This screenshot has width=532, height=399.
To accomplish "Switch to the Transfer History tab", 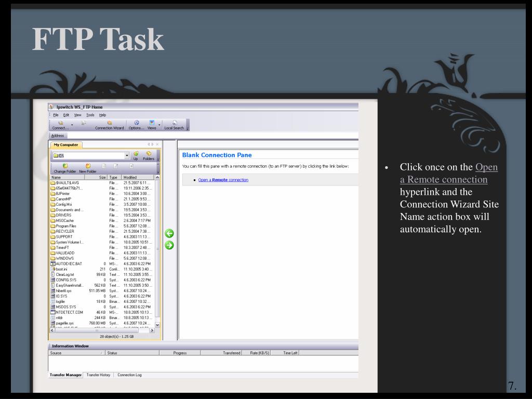I will pyautogui.click(x=98, y=375).
